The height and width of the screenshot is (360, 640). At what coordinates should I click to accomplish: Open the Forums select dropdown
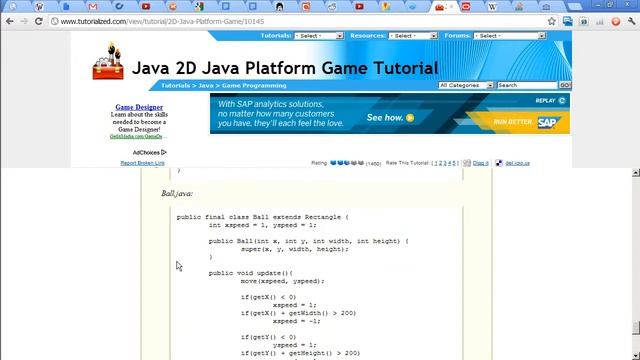(509, 36)
